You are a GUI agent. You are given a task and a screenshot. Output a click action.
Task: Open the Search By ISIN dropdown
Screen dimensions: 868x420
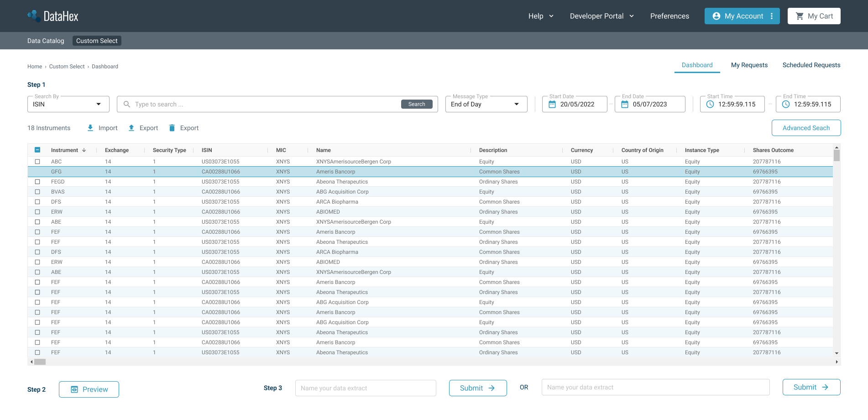pyautogui.click(x=68, y=104)
